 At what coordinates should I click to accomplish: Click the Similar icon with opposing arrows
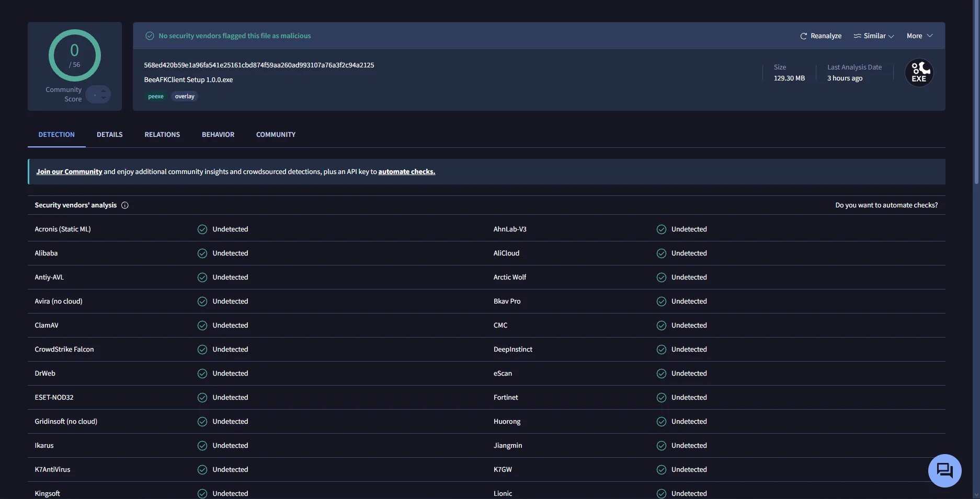tap(857, 36)
